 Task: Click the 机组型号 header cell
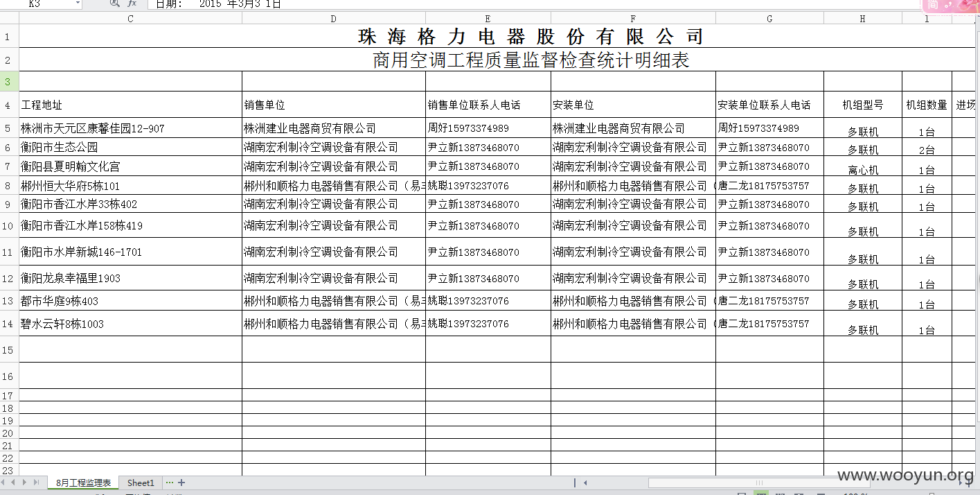click(x=863, y=105)
